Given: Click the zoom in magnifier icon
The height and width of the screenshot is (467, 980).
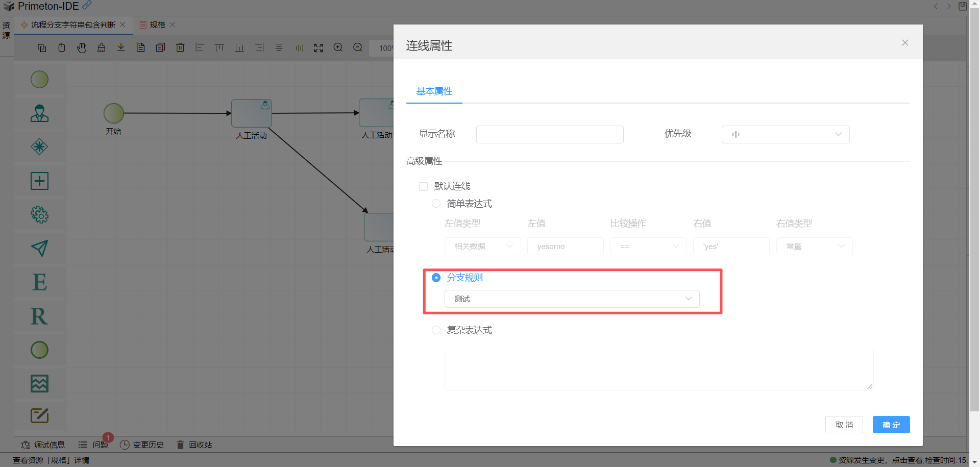Looking at the screenshot, I should 338,47.
